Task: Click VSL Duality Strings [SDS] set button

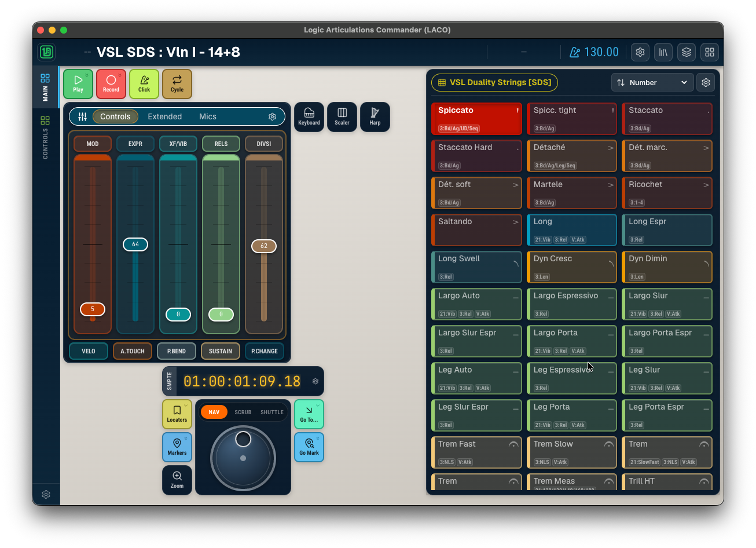Action: pyautogui.click(x=495, y=82)
